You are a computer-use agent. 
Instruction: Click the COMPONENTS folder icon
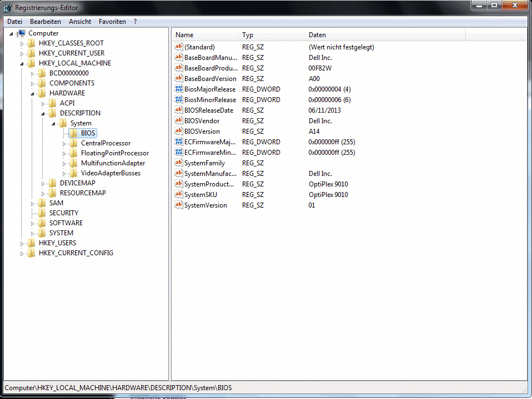pos(42,83)
